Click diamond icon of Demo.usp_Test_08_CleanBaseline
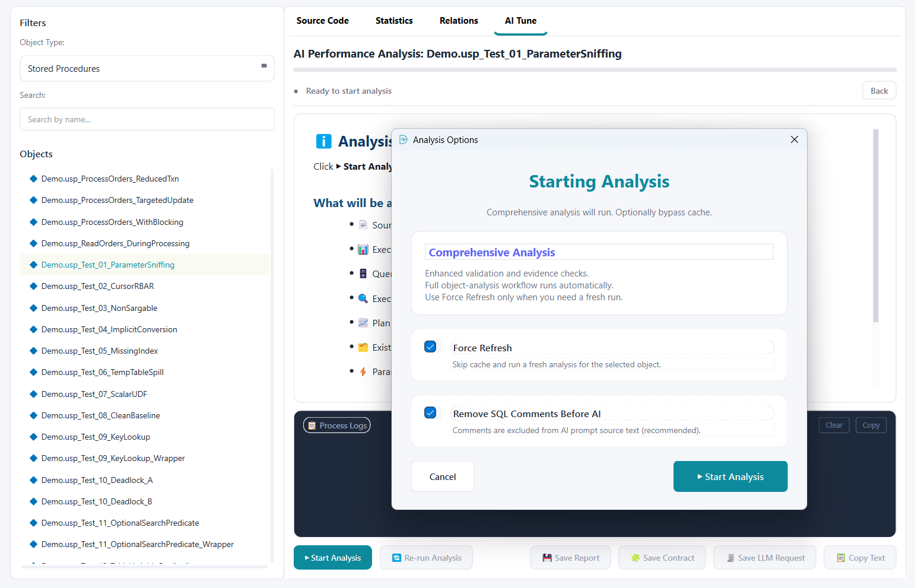 coord(34,415)
